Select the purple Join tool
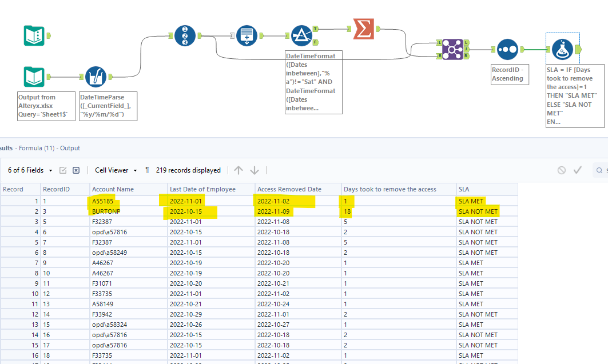The image size is (608, 364). click(x=452, y=49)
